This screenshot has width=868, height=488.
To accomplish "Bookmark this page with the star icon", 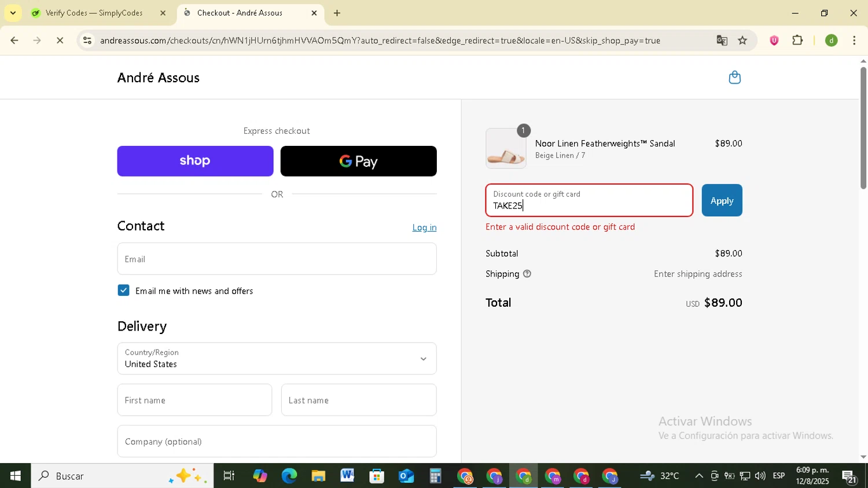I will click(x=742, y=41).
